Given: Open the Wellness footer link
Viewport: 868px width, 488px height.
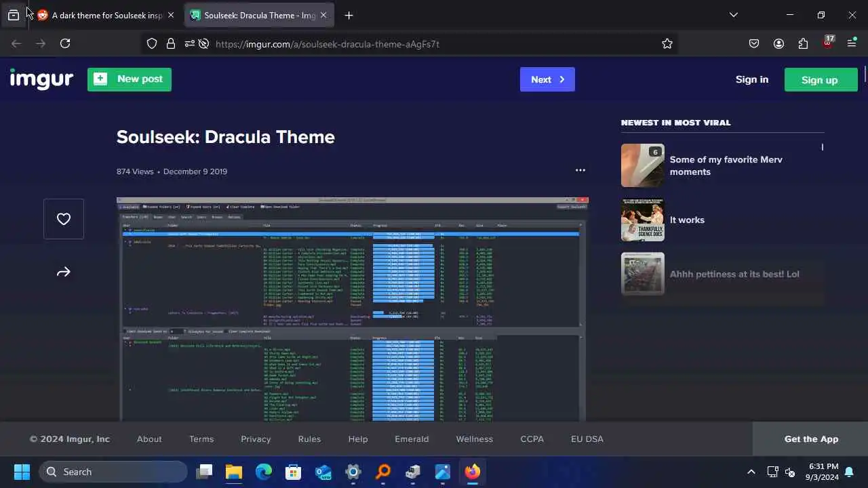Looking at the screenshot, I should pos(475,439).
